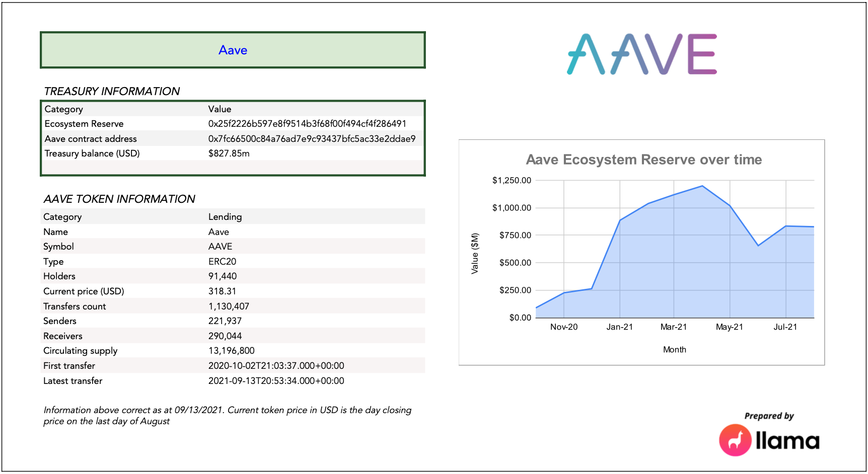Select the 'Transfers count' label
Viewport: 868px width, 474px height.
pyautogui.click(x=75, y=306)
